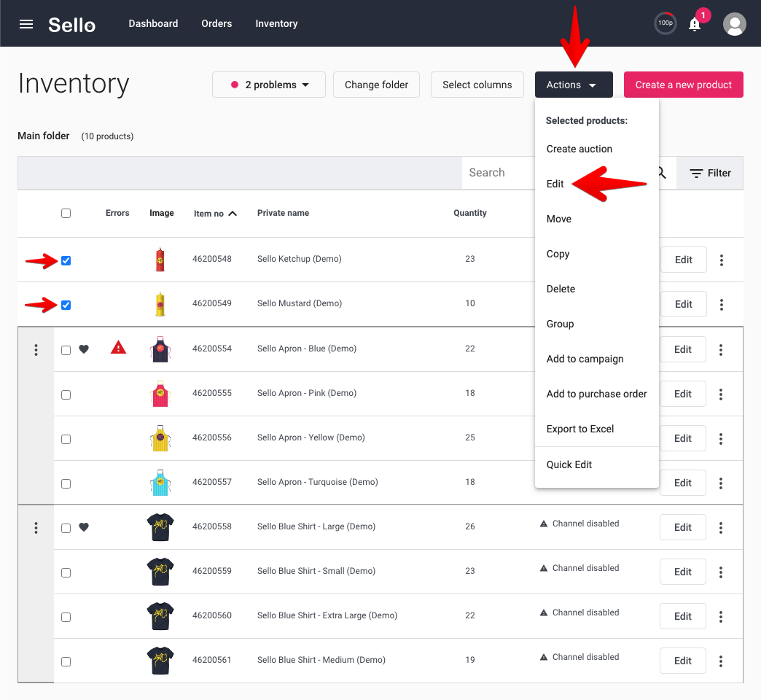This screenshot has height=700, width=761.
Task: Open the more options menu for Blue Shirt Small
Action: pyautogui.click(x=721, y=572)
